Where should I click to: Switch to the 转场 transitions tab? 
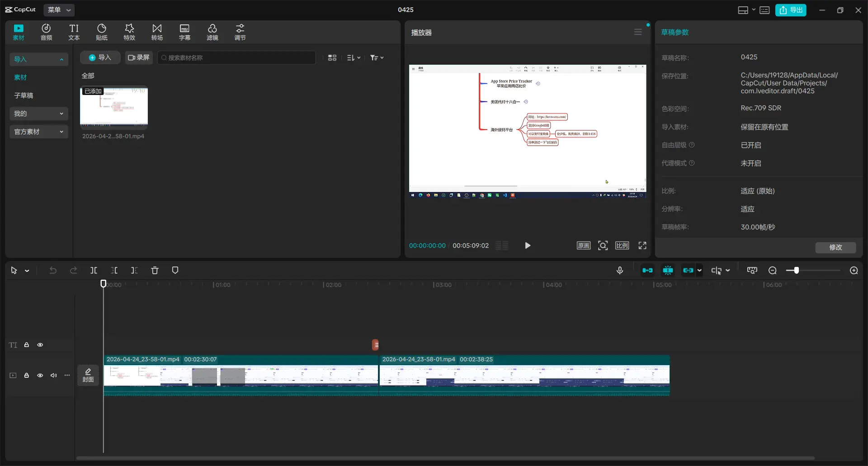[x=157, y=32]
